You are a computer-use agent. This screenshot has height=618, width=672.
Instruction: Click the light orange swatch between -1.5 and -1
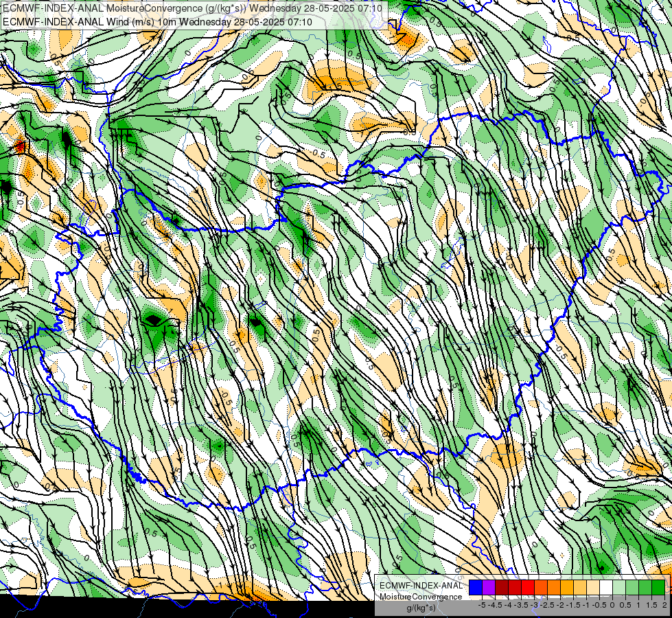point(580,587)
